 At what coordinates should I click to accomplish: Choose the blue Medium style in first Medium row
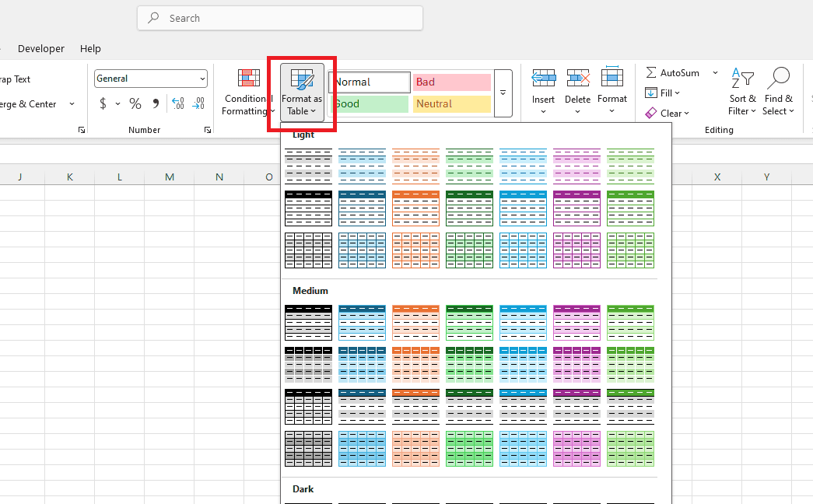[362, 323]
